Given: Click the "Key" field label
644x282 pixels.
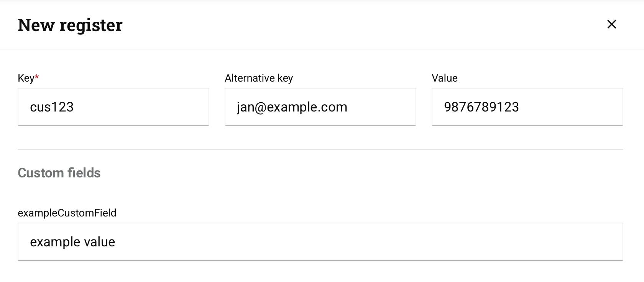Looking at the screenshot, I should (26, 78).
